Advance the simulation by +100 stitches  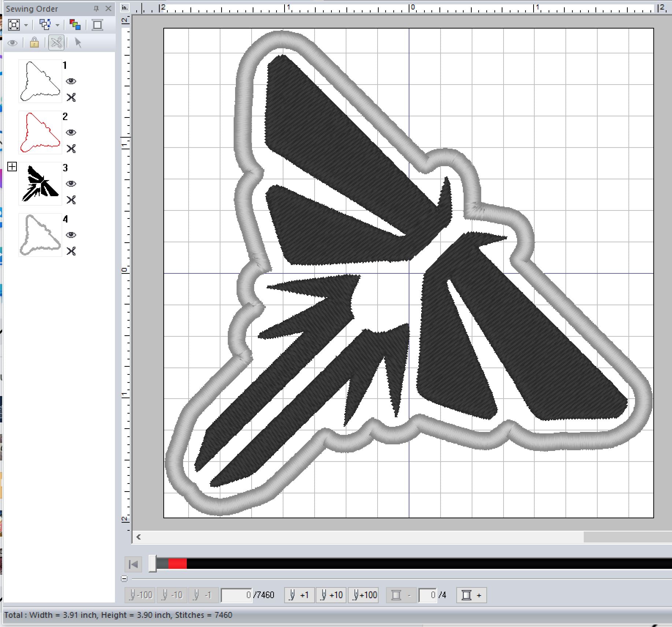(365, 595)
